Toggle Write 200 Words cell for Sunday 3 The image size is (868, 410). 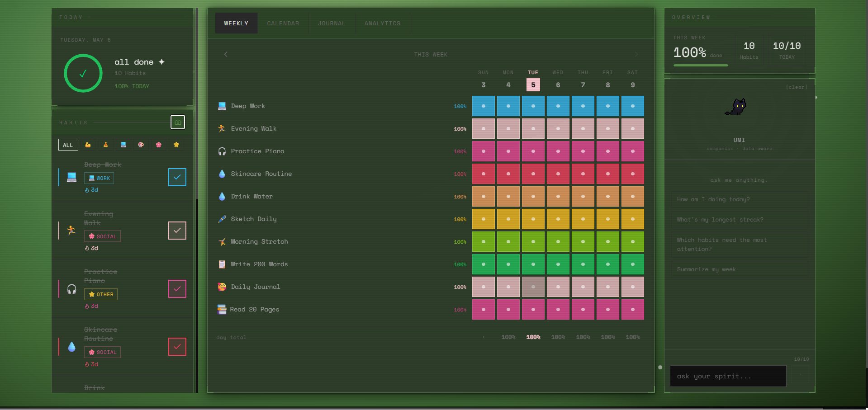click(484, 264)
